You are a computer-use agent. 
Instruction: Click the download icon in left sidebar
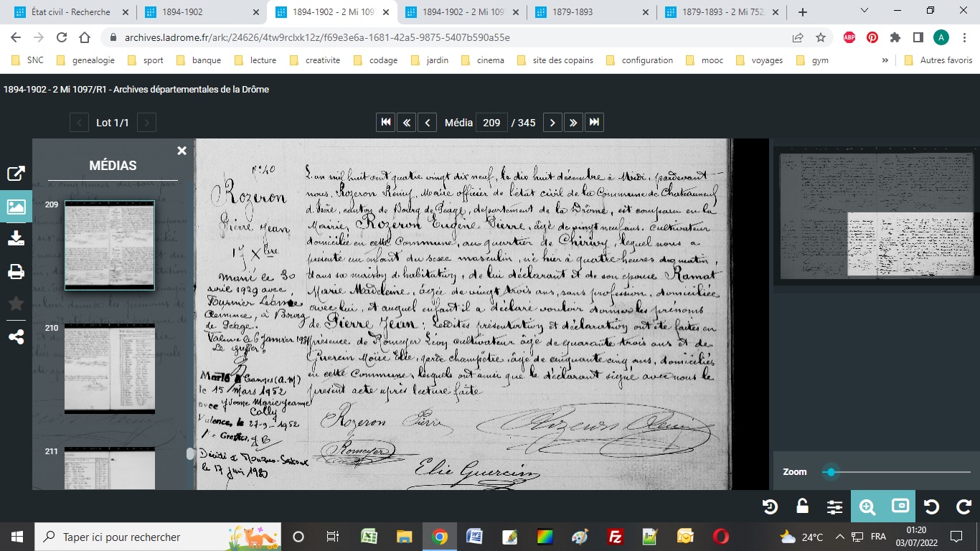[16, 240]
